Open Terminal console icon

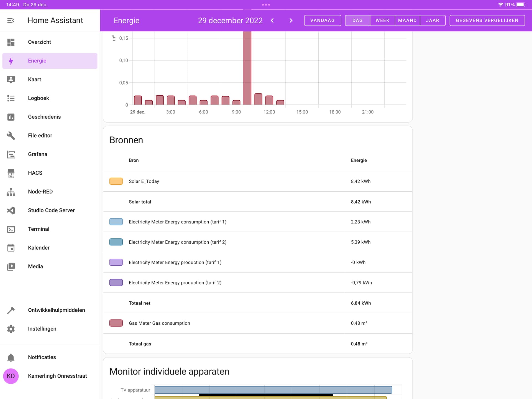(11, 229)
